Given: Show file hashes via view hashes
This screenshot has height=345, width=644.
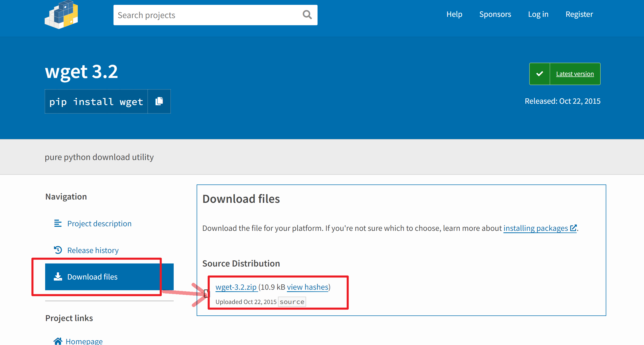Looking at the screenshot, I should click(308, 287).
